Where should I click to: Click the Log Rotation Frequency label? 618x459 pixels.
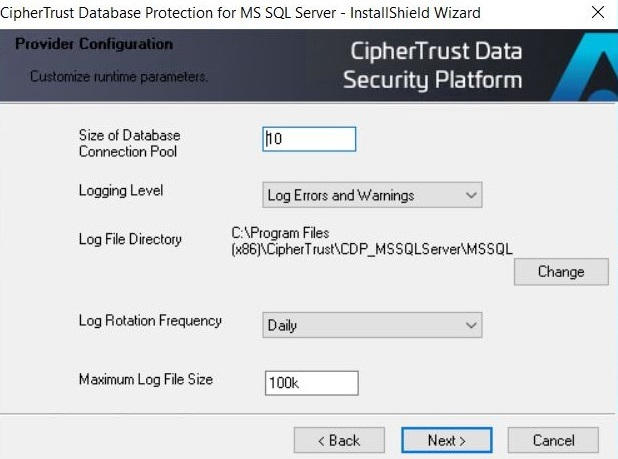pyautogui.click(x=150, y=321)
